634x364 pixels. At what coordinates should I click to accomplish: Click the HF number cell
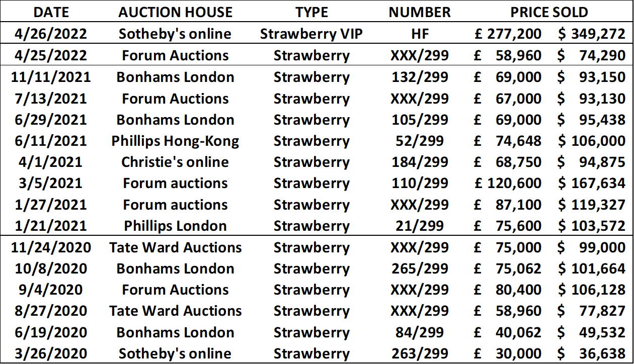pyautogui.click(x=419, y=34)
